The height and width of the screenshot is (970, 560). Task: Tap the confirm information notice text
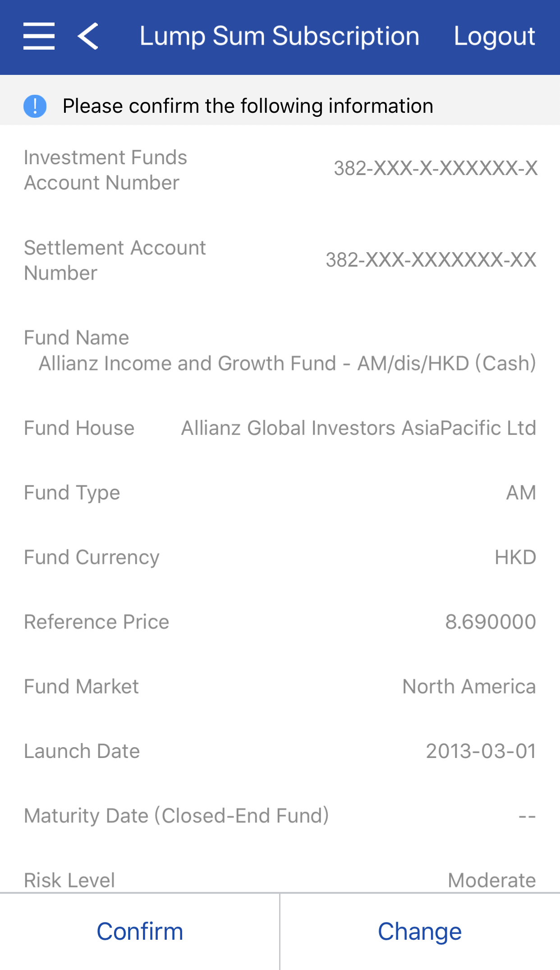coord(248,106)
